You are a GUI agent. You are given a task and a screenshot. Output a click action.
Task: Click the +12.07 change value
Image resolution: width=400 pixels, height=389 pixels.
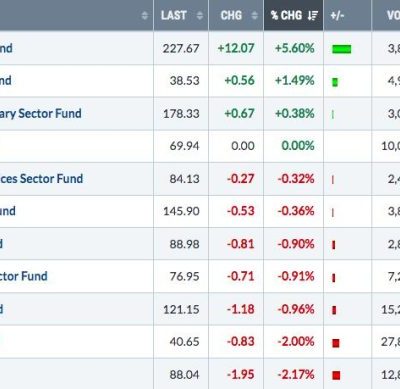coord(236,48)
